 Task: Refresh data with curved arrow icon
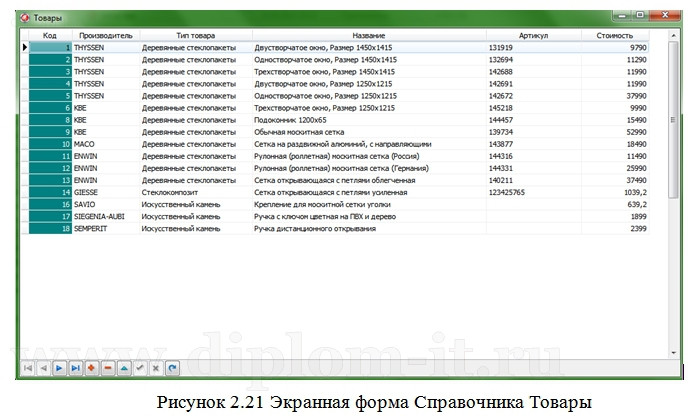(x=172, y=368)
